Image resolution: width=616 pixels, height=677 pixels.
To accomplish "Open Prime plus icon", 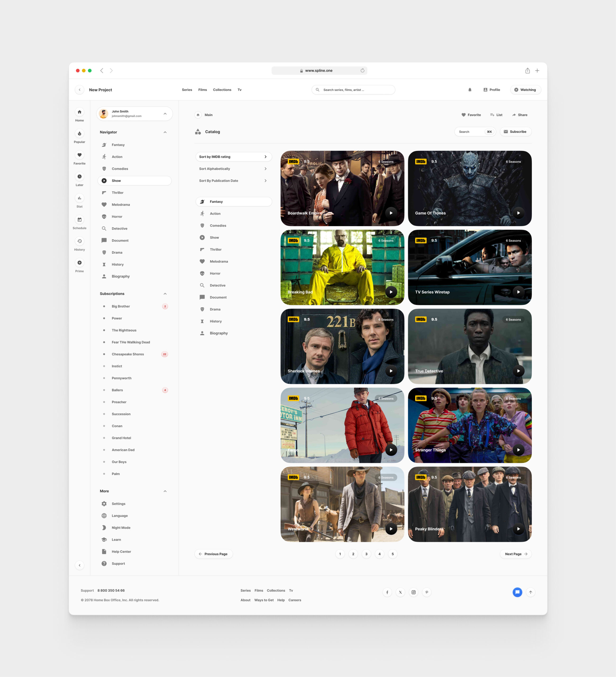I will pos(79,263).
